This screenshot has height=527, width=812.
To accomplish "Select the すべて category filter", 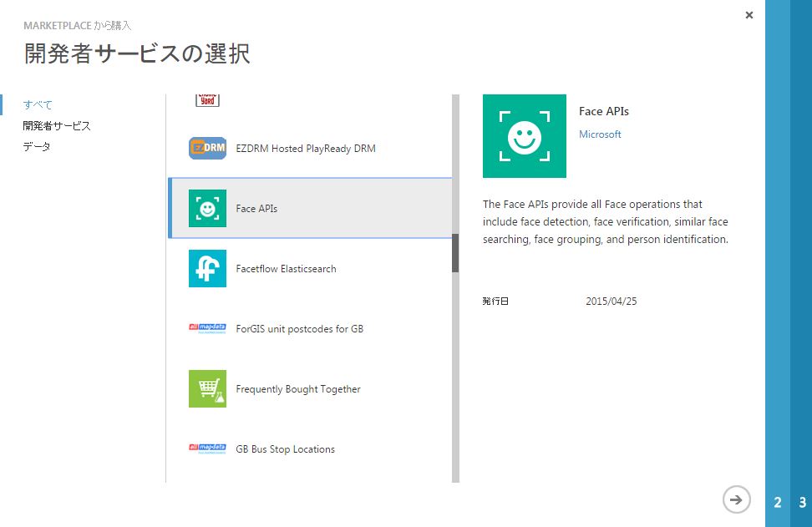I will pos(38,105).
